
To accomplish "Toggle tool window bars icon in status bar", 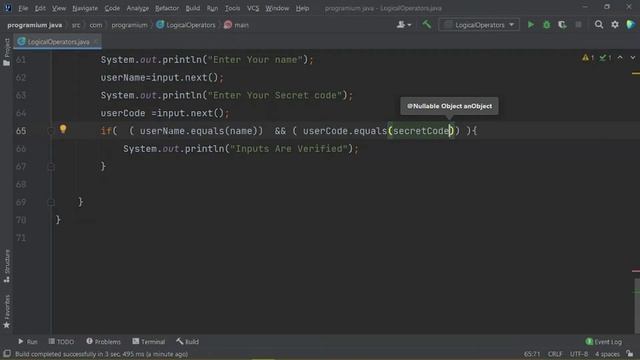I will (7, 353).
